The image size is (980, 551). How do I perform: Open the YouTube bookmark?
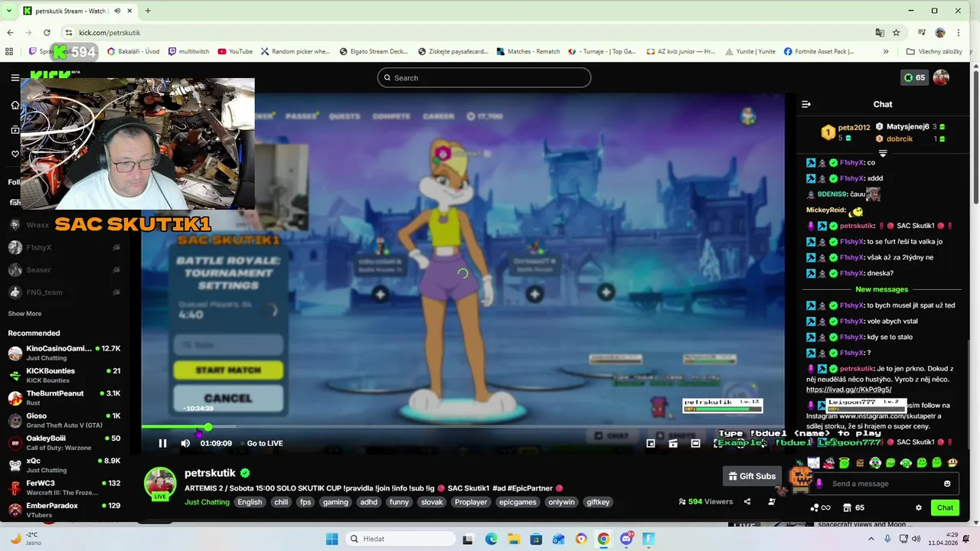pos(234,51)
